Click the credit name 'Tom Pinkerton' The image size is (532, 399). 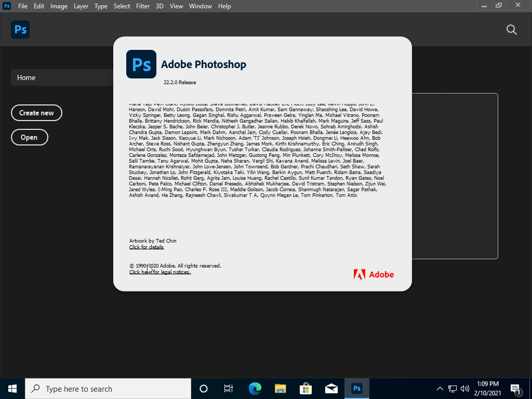click(317, 195)
